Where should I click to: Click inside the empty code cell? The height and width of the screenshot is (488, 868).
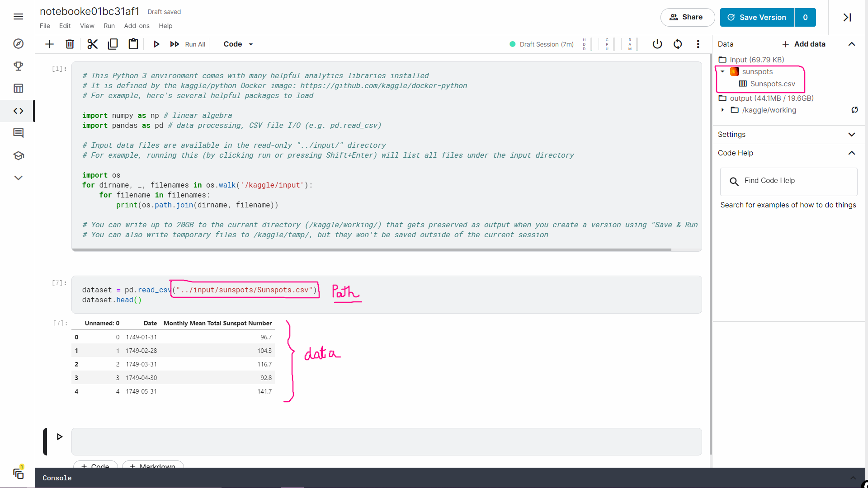pyautogui.click(x=387, y=441)
